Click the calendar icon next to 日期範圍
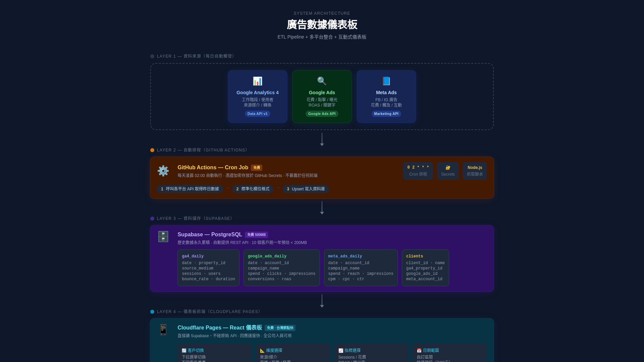Screen dimensions: 644x362 pos(419,351)
